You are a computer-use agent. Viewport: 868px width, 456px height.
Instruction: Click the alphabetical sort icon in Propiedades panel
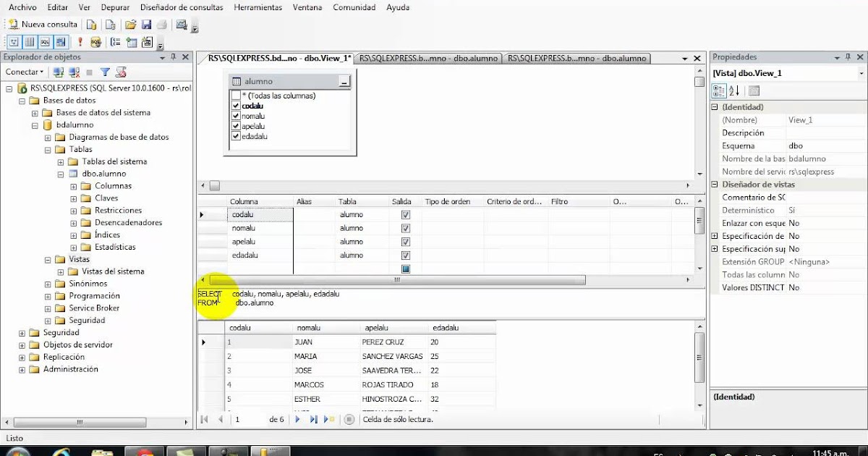coord(734,90)
